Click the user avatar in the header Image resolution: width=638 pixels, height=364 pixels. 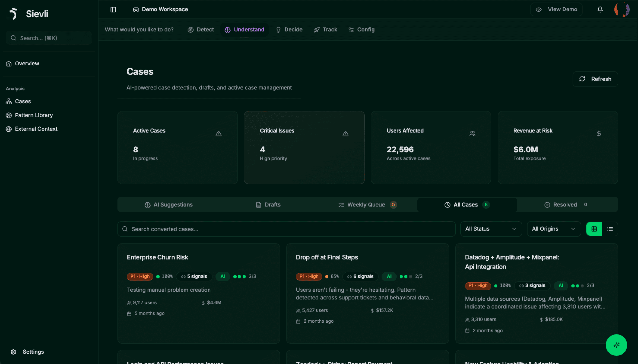[622, 9]
